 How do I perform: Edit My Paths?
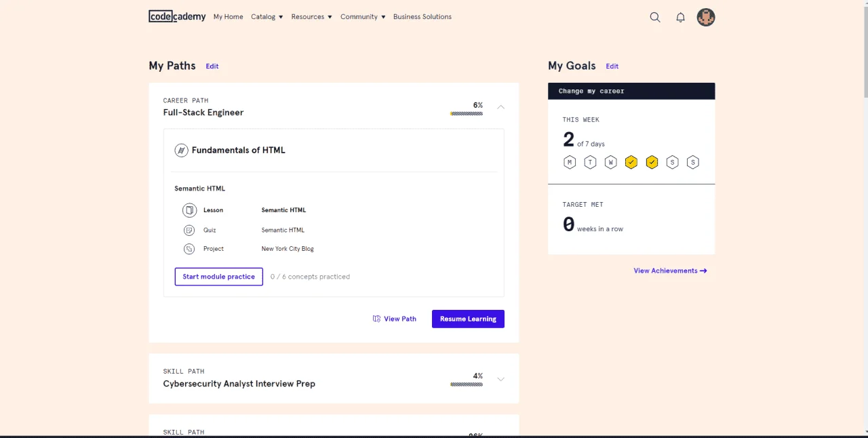tap(212, 66)
